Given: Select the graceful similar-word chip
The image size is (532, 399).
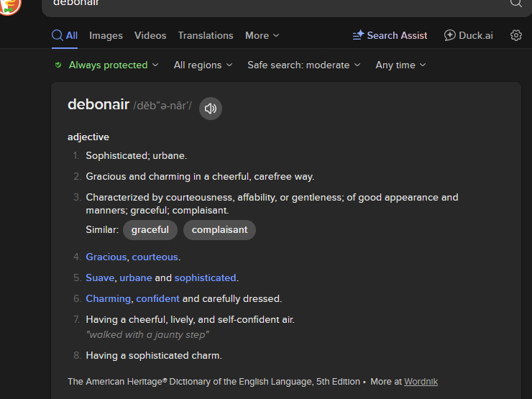Looking at the screenshot, I should click(x=150, y=230).
